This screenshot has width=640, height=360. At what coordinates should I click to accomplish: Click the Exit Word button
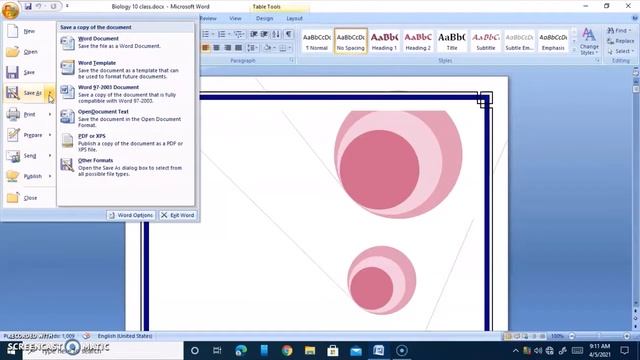[178, 215]
